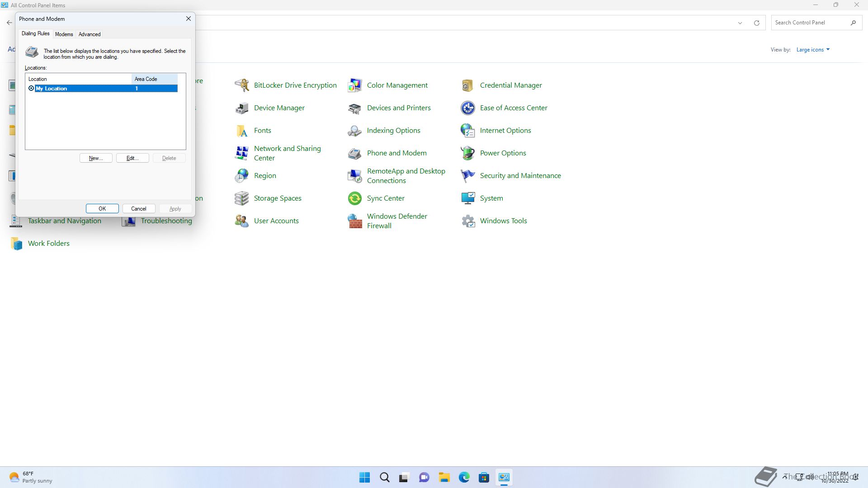Image resolution: width=868 pixels, height=488 pixels.
Task: Click the Area Code column header
Action: 155,79
